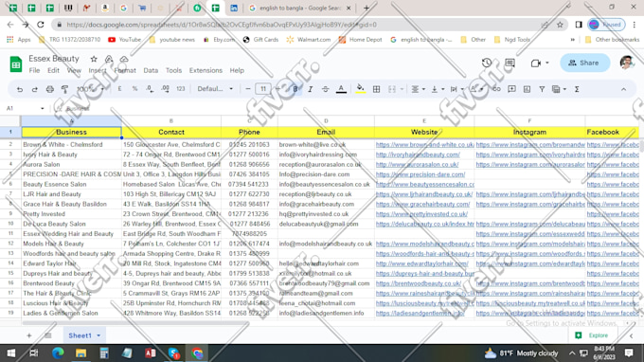This screenshot has width=644, height=362.
Task: Start meeting with camera icon
Action: pos(535,63)
